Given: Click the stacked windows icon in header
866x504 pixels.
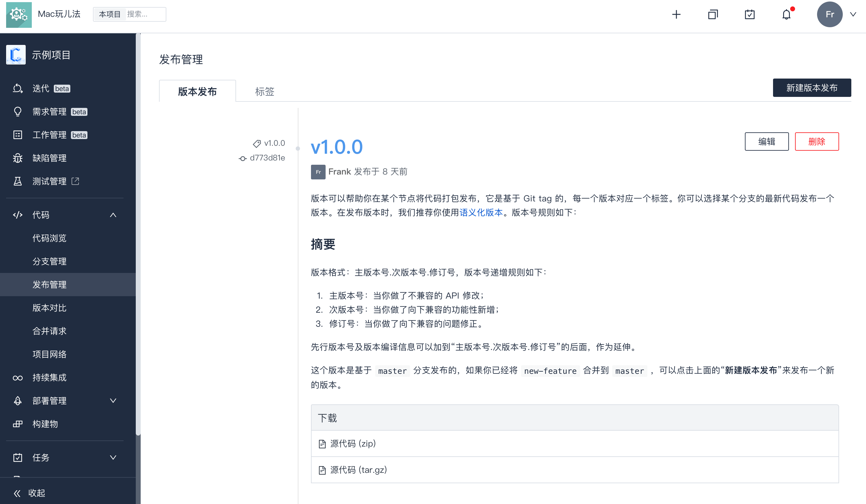Looking at the screenshot, I should tap(713, 14).
